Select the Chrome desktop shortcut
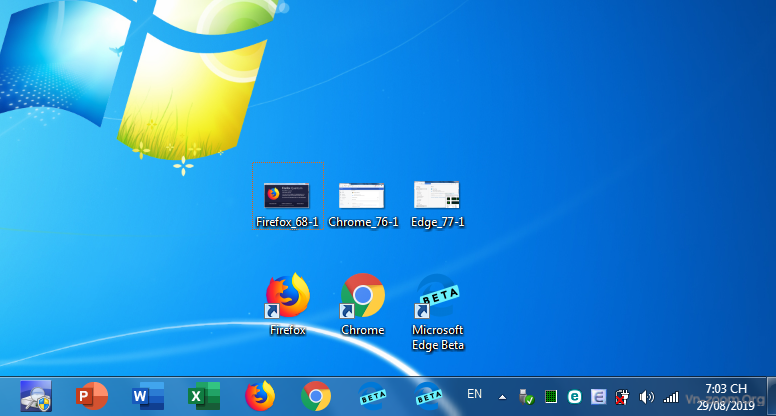The height and width of the screenshot is (416, 776). tap(363, 304)
